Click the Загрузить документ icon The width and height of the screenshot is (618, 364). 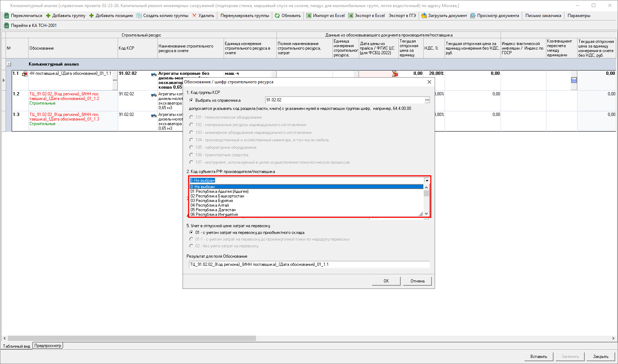[x=424, y=16]
